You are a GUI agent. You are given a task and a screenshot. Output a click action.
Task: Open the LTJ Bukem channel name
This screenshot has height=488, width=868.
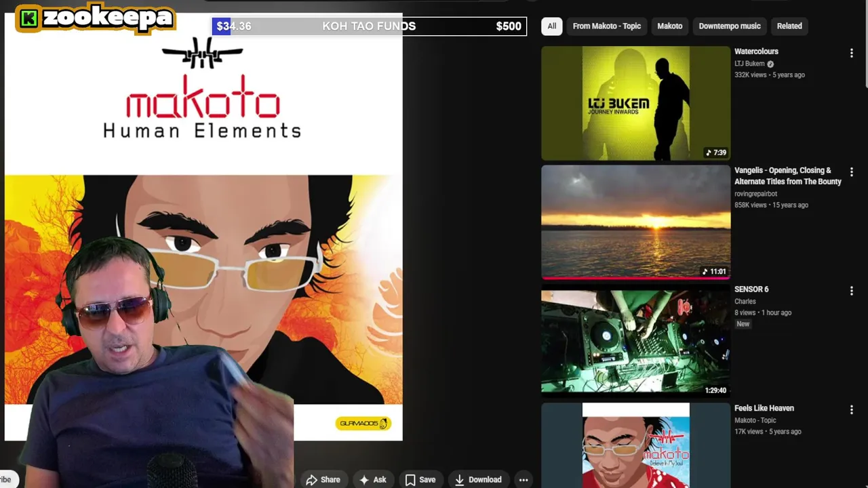click(x=749, y=64)
